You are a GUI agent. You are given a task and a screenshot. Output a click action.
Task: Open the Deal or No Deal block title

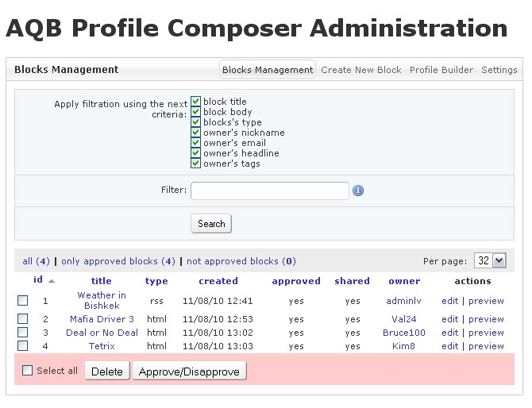102,333
